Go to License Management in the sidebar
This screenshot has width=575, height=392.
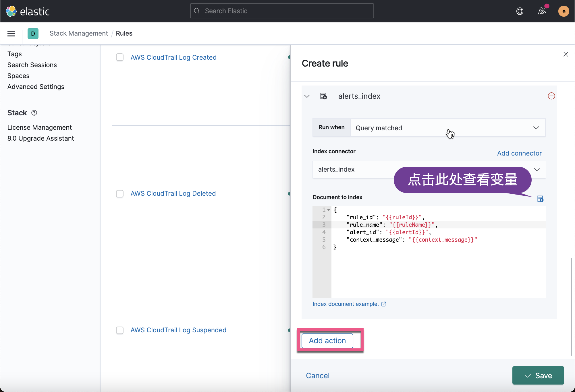pyautogui.click(x=40, y=127)
